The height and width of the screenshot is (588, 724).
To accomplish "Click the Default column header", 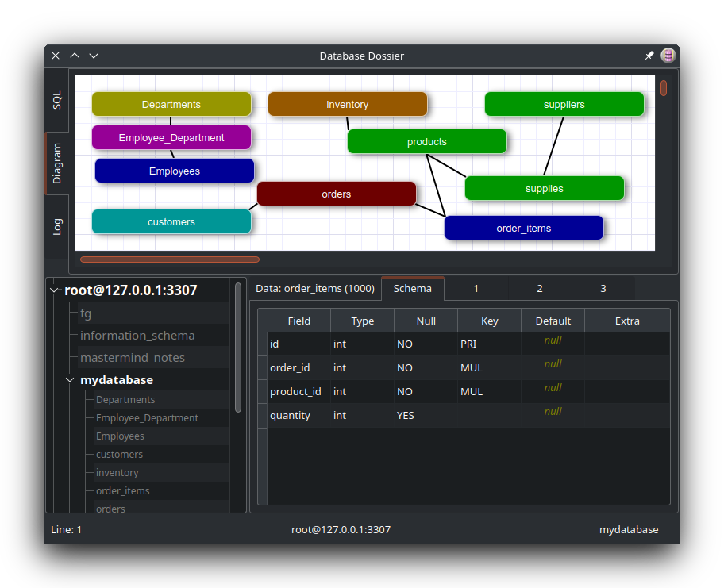I will coord(553,321).
